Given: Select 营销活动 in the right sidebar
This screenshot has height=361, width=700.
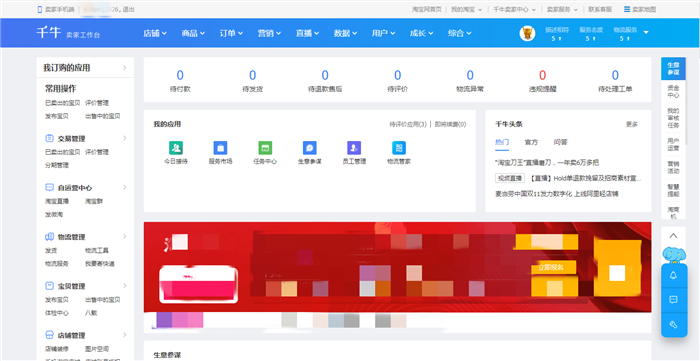Looking at the screenshot, I should click(x=673, y=167).
